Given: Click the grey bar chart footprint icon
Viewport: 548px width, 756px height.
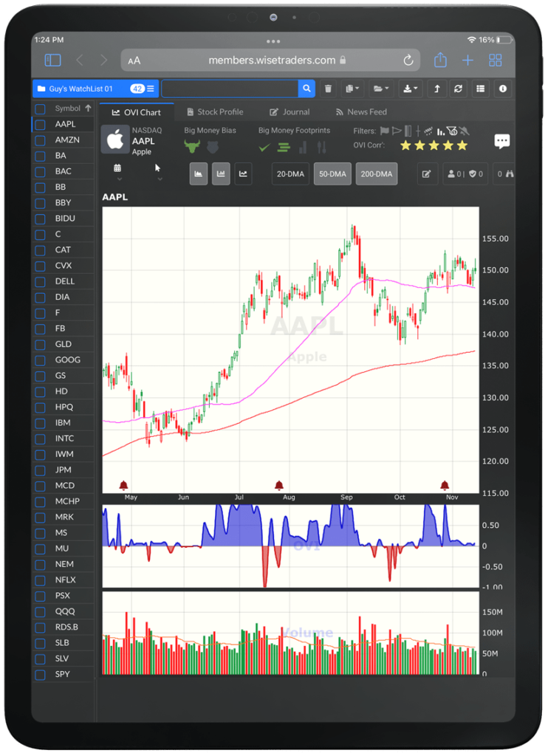Looking at the screenshot, I should (x=303, y=148).
